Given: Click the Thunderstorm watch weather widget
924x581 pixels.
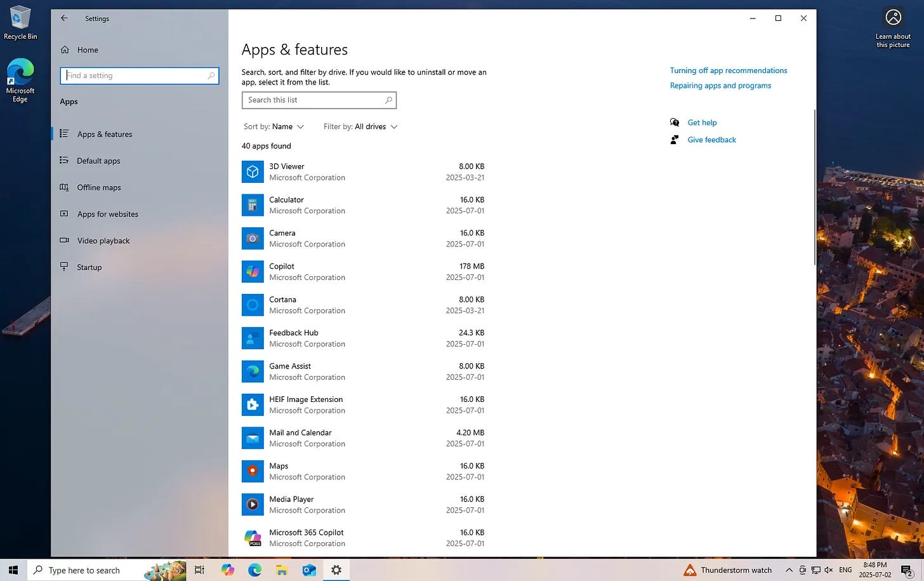Looking at the screenshot, I should point(728,570).
